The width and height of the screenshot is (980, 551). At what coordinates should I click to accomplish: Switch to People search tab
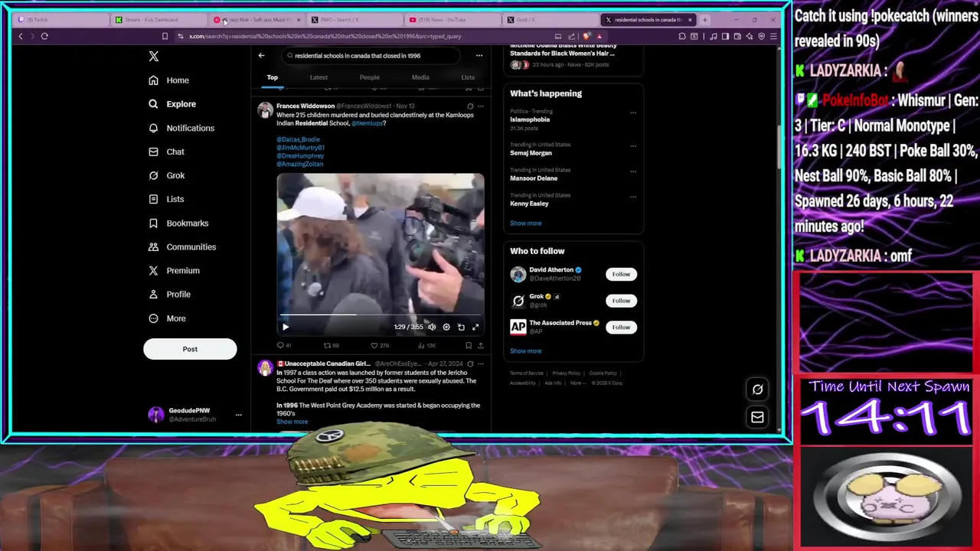click(370, 77)
